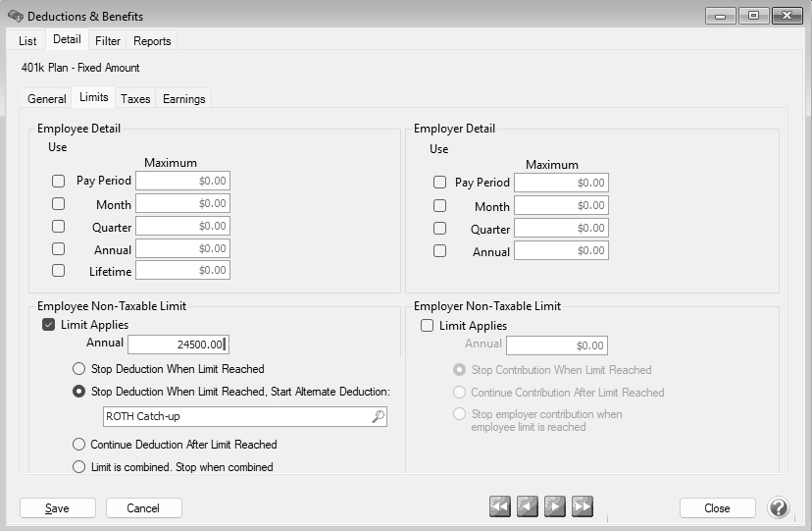Go to the first record navigation arrow

(x=500, y=506)
